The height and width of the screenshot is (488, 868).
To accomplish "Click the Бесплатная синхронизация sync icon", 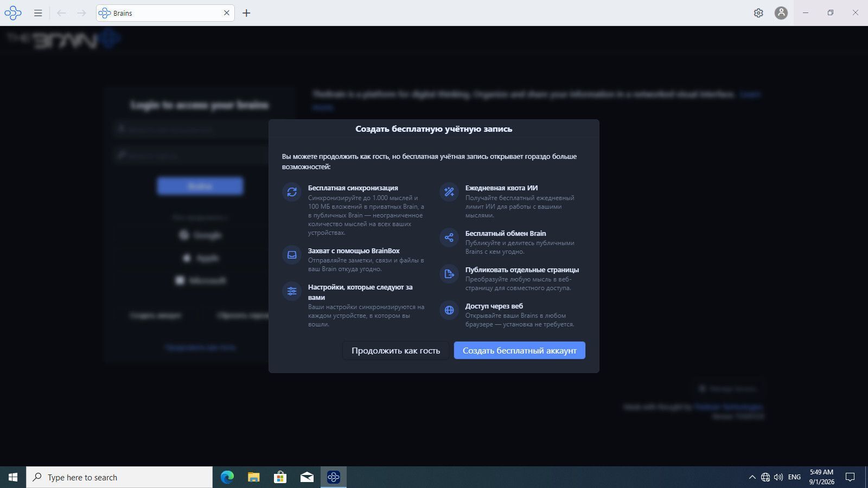I will click(x=292, y=192).
